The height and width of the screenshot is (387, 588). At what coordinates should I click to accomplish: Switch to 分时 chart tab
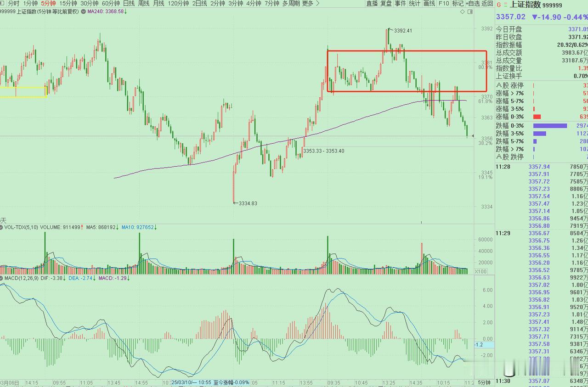pyautogui.click(x=13, y=4)
